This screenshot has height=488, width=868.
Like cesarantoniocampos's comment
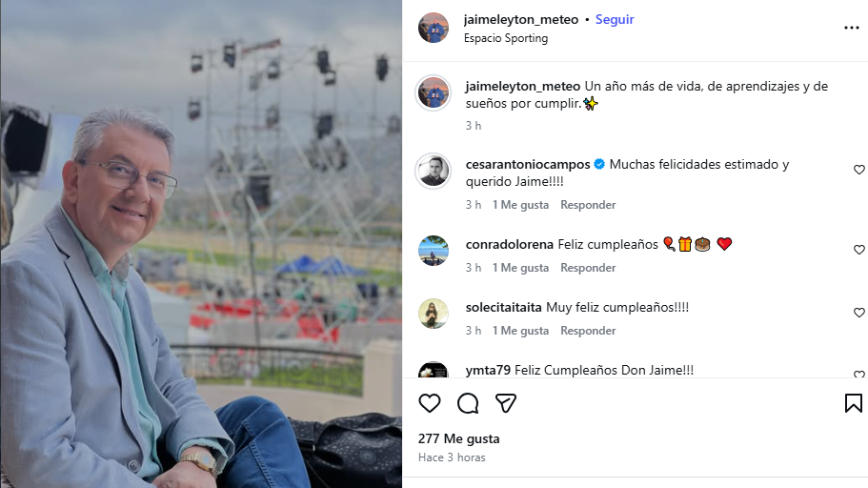[858, 170]
